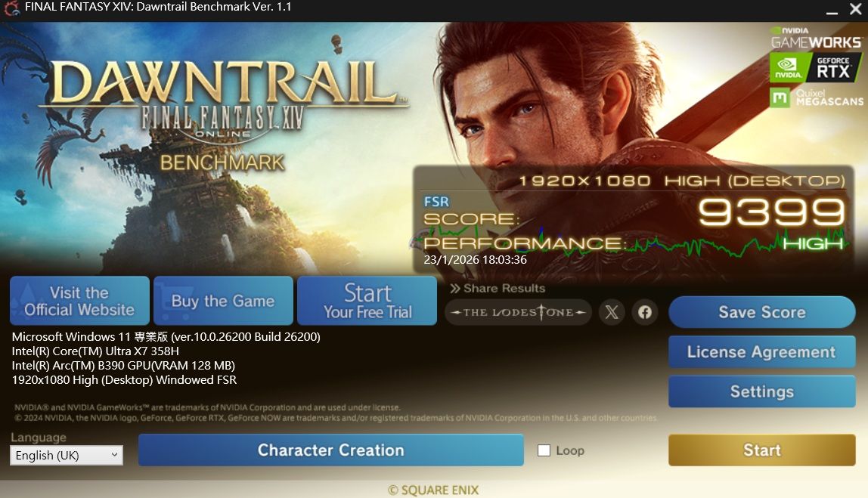This screenshot has height=498, width=868.
Task: Open The Lodestone share button
Action: [518, 312]
